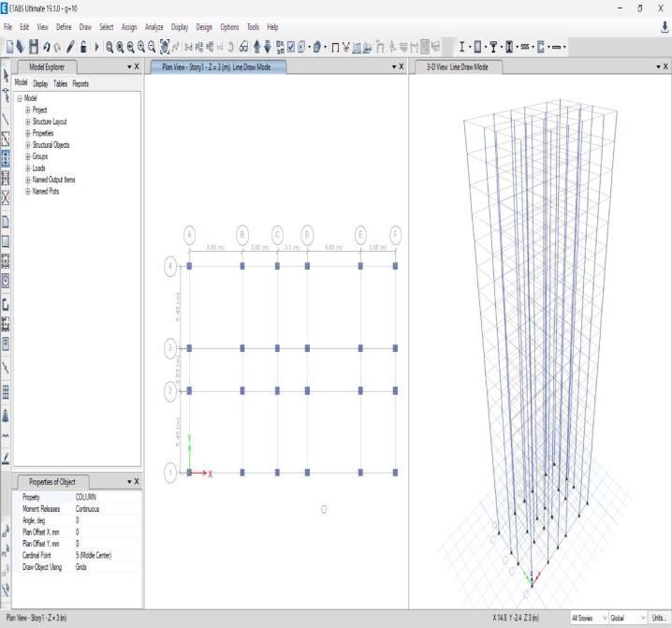Viewport: 672px width, 628px height.
Task: Expand the Named Plots tree node
Action: 28,191
